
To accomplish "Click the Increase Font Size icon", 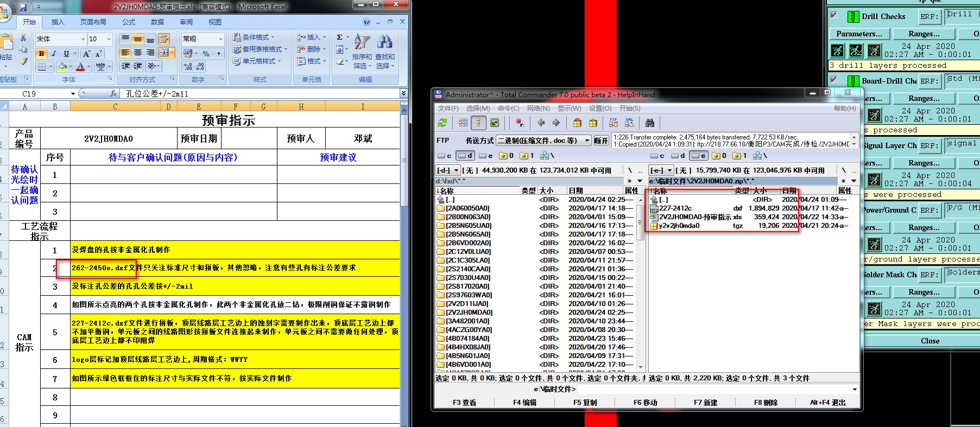I will 86,54.
